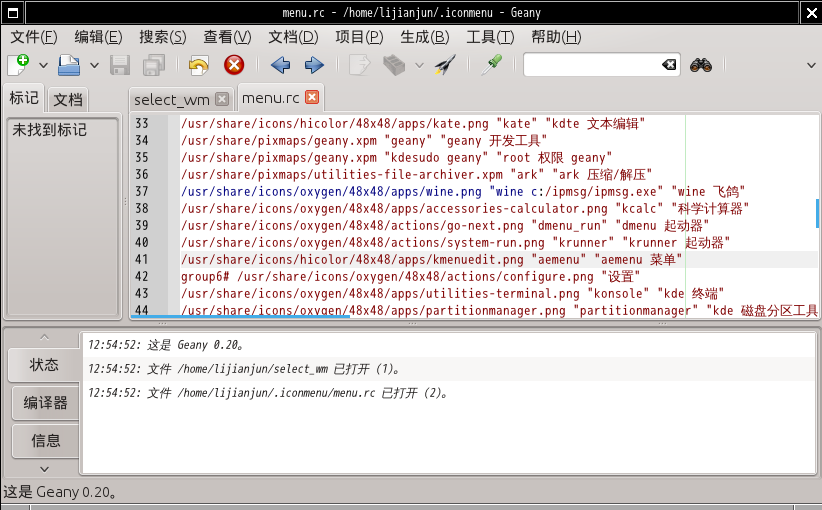Switch to the 文档 sidebar tab
The image size is (822, 510).
[x=68, y=100]
